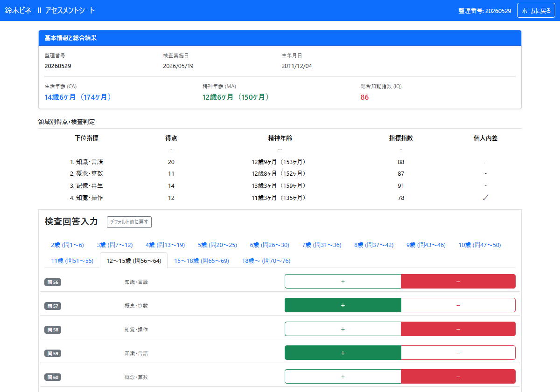Click the 1. 知識･言語 row label

pyautogui.click(x=86, y=162)
